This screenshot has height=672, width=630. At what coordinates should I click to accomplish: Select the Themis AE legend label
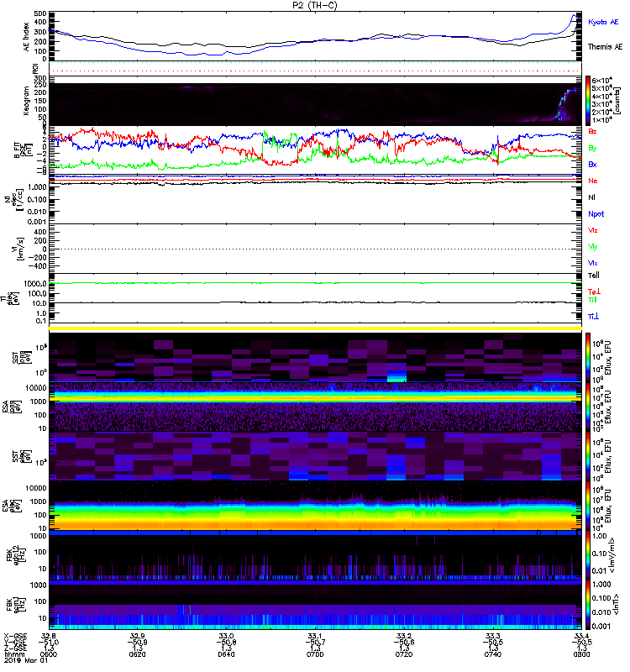(605, 47)
